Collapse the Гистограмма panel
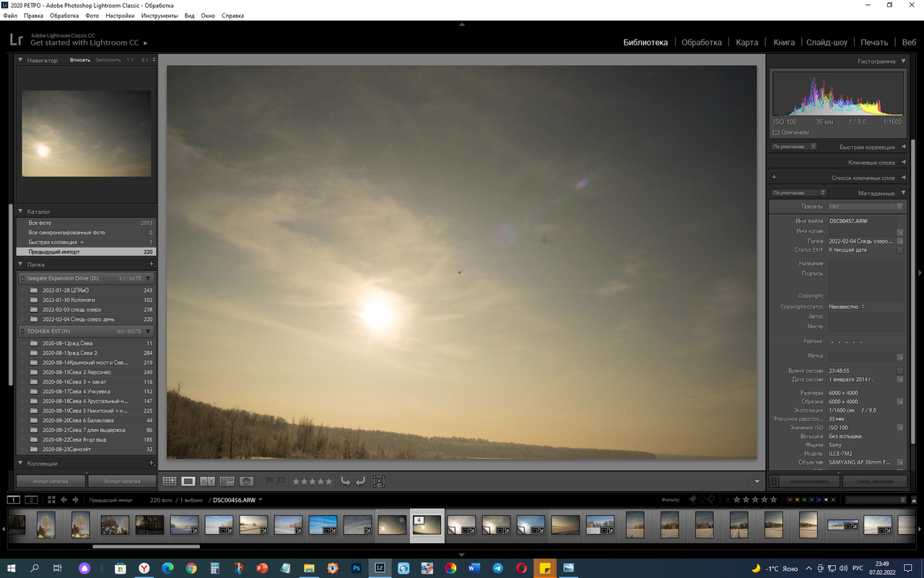Viewport: 924px width, 578px height. pyautogui.click(x=903, y=61)
